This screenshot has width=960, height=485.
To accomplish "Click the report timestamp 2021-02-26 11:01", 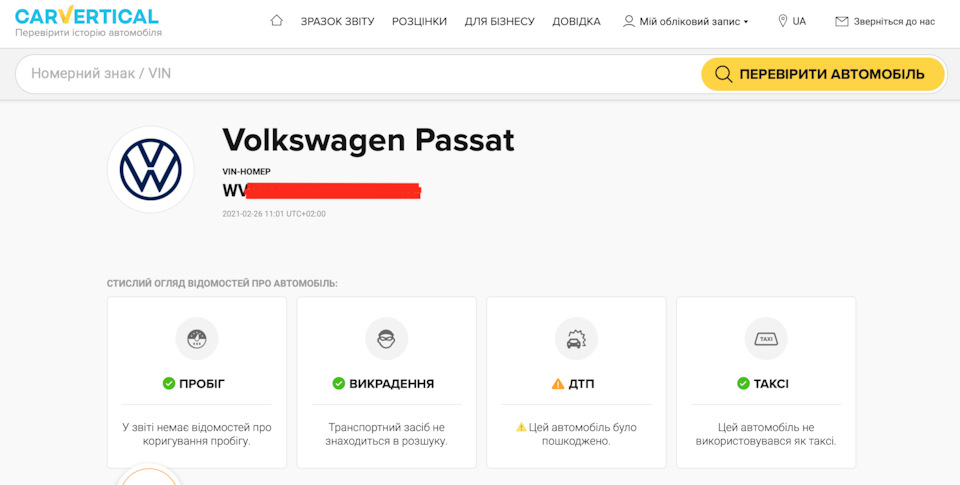I will pos(274,214).
